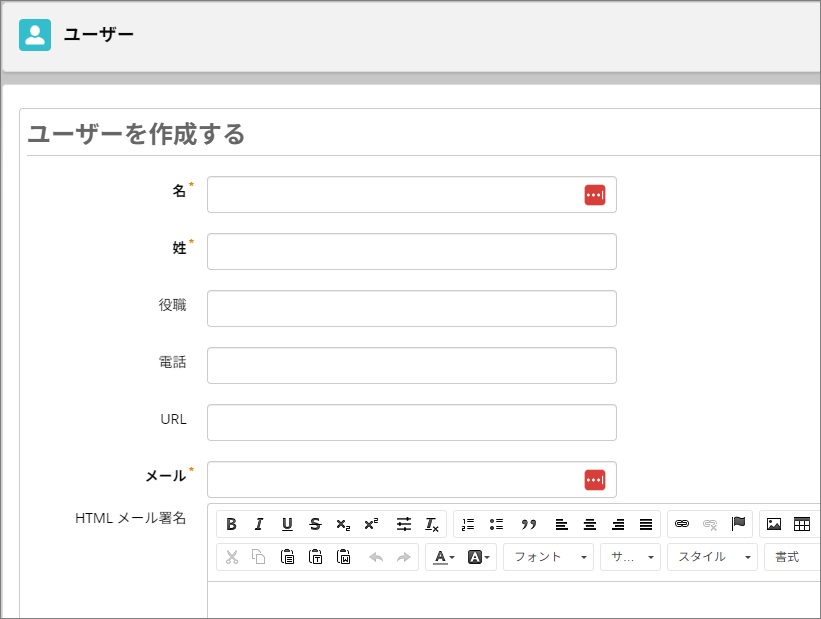This screenshot has height=619, width=821.
Task: Click the strikethrough icon
Action: pyautogui.click(x=315, y=524)
